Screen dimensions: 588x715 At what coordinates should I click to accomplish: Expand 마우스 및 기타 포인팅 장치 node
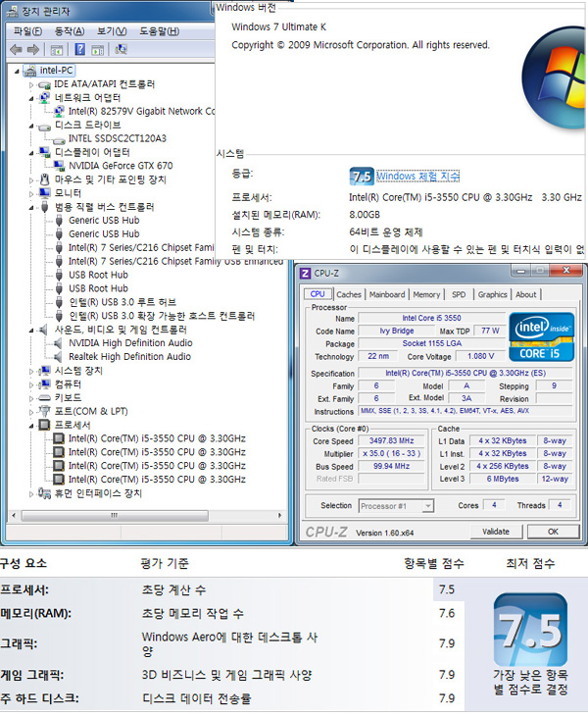[x=31, y=180]
